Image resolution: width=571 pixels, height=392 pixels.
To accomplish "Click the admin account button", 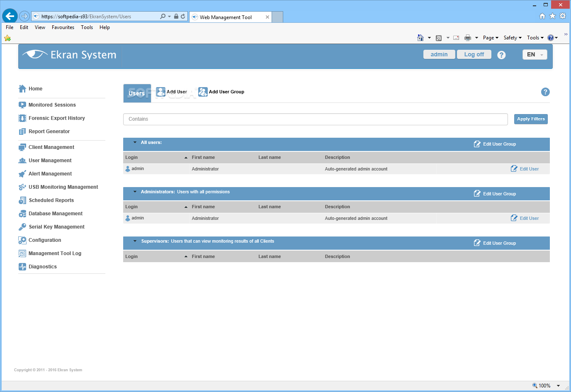I will click(439, 54).
